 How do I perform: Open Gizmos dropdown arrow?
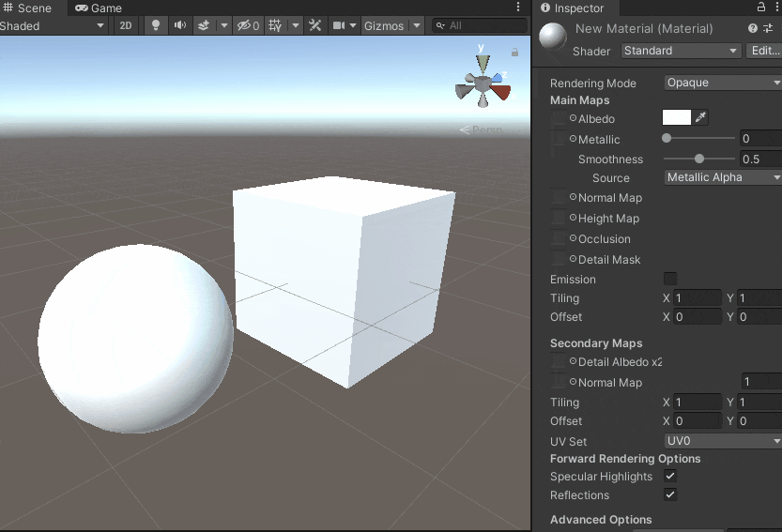click(417, 25)
